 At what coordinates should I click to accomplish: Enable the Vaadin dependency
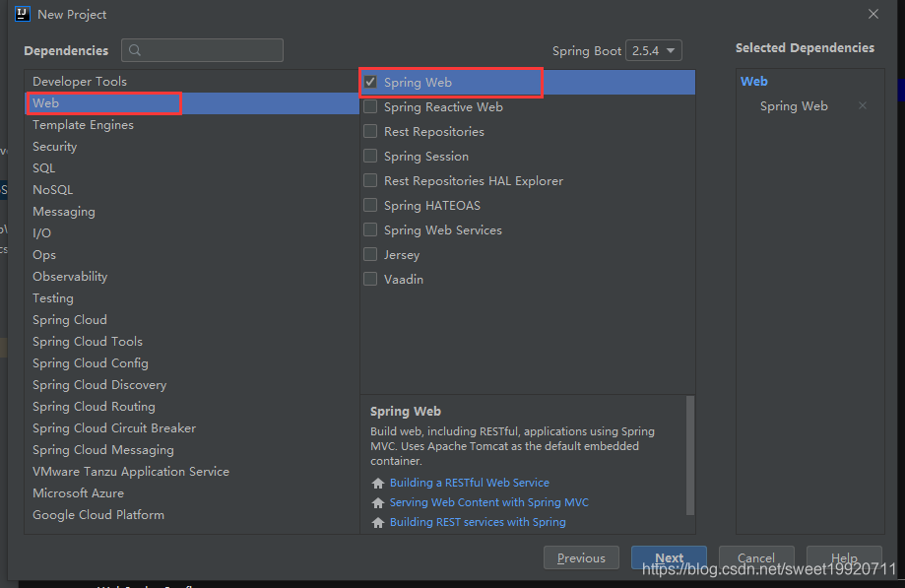[370, 279]
